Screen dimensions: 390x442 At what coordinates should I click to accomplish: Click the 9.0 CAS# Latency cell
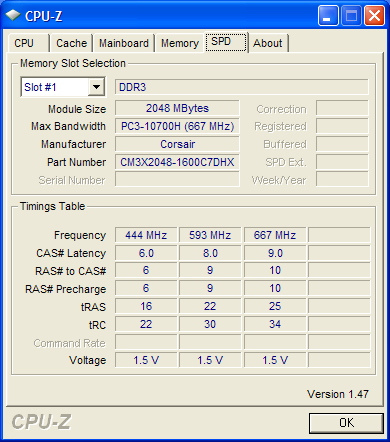pyautogui.click(x=275, y=253)
